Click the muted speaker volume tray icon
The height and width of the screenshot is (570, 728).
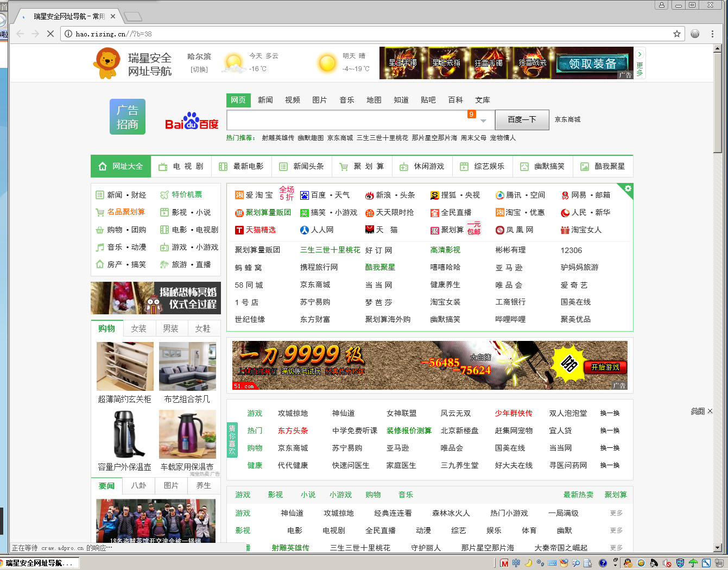pos(667,563)
